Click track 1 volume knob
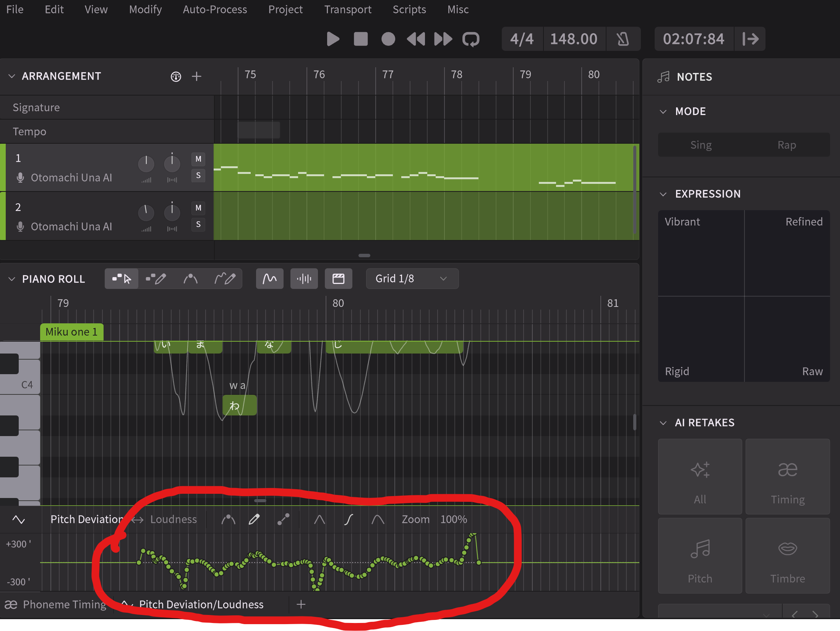Viewport: 840px width, 631px height. click(146, 164)
